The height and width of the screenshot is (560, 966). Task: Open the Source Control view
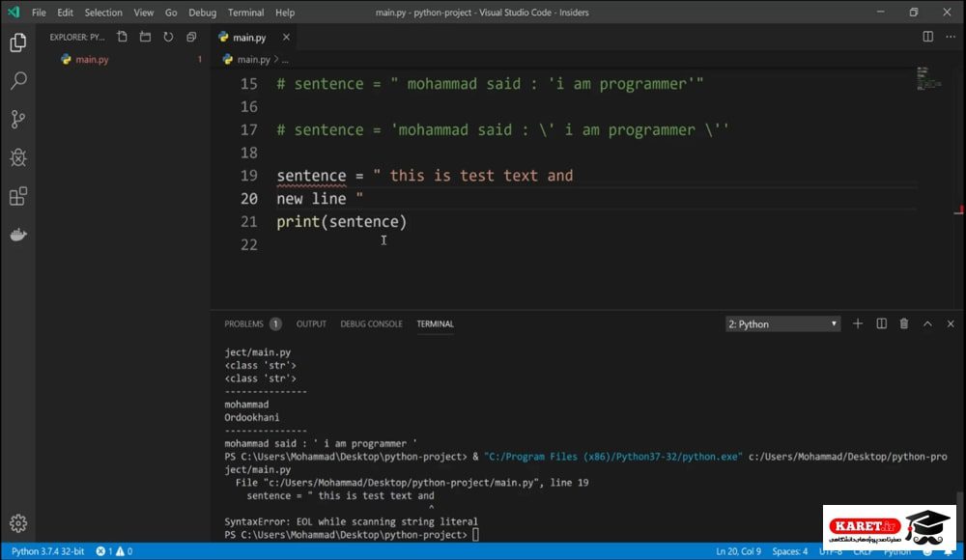coord(17,119)
